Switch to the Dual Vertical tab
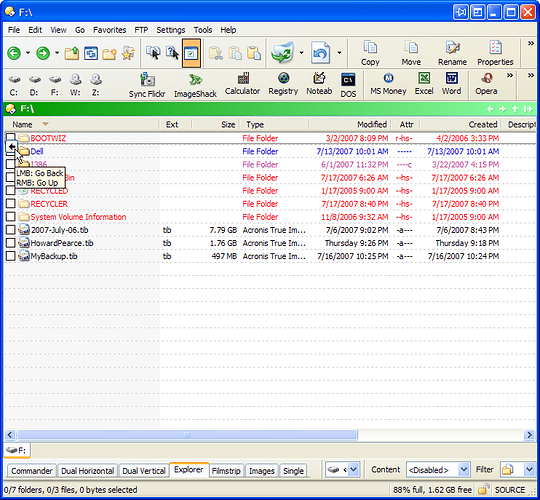The image size is (540, 500). click(144, 471)
